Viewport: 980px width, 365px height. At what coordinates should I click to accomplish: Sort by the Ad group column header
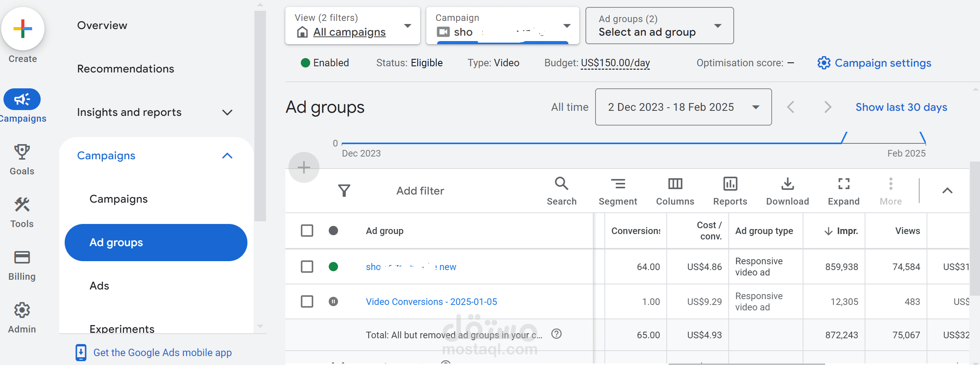point(384,231)
